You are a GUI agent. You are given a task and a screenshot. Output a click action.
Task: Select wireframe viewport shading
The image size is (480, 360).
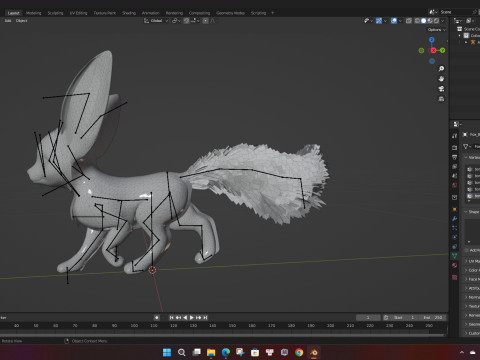[x=417, y=21]
